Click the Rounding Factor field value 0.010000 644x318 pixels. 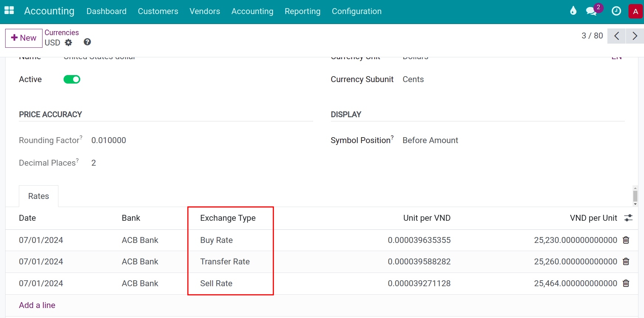[x=109, y=140]
